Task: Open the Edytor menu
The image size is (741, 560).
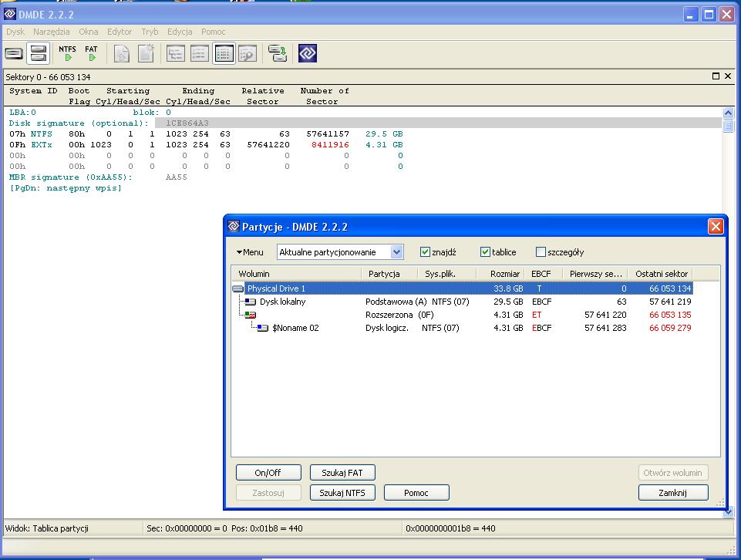Action: (120, 32)
